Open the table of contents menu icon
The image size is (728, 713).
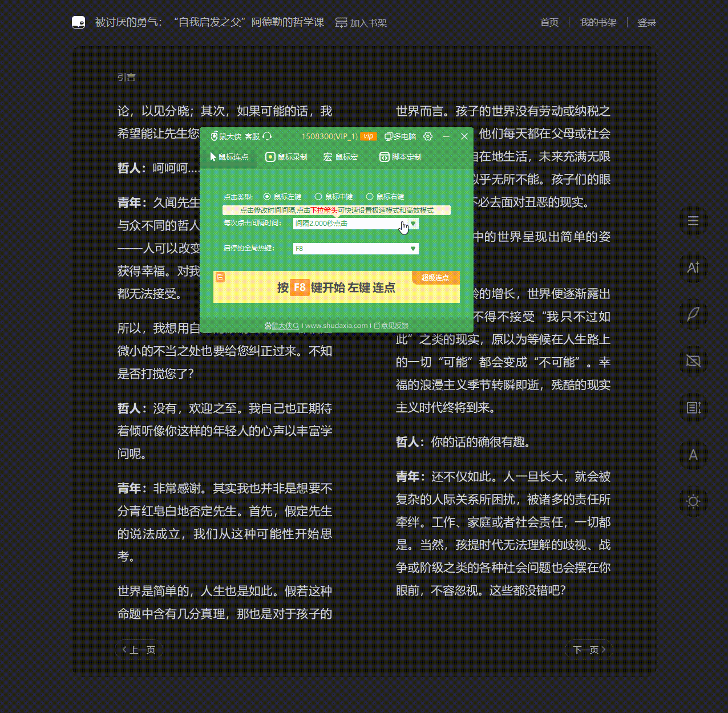(693, 221)
